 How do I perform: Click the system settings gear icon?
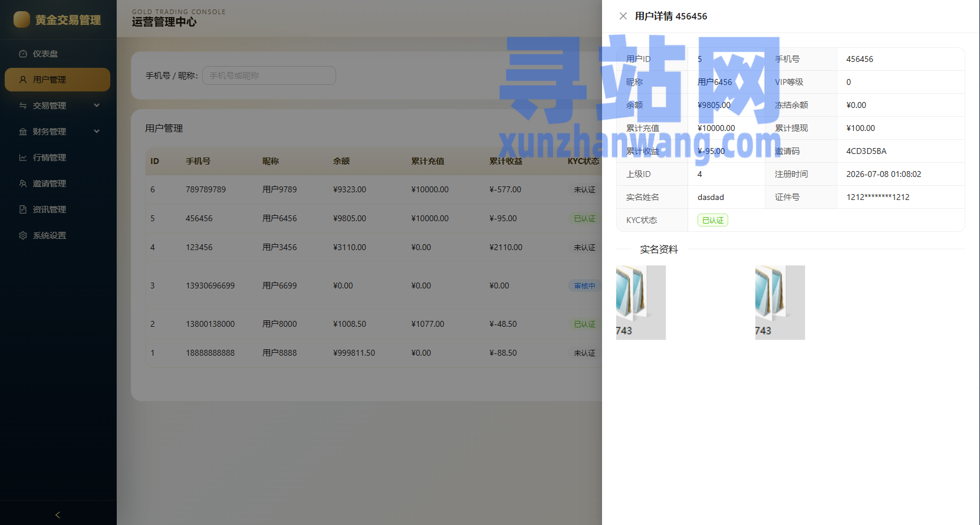point(23,235)
